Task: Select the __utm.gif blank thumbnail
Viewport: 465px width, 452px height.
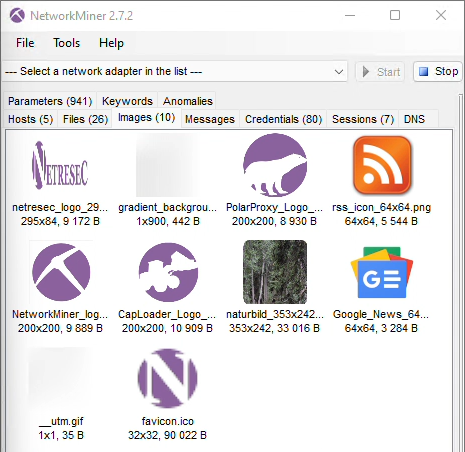Action: click(60, 379)
